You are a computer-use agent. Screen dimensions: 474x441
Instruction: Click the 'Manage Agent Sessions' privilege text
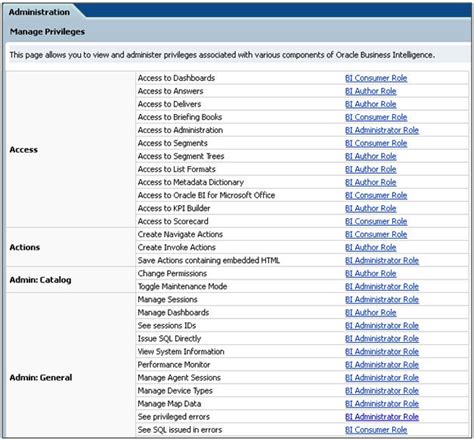coord(179,377)
